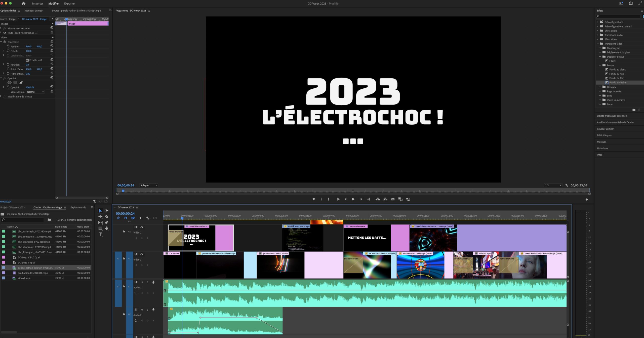Open the Objets graphiques essentiels panel
The image size is (644, 338).
[612, 116]
